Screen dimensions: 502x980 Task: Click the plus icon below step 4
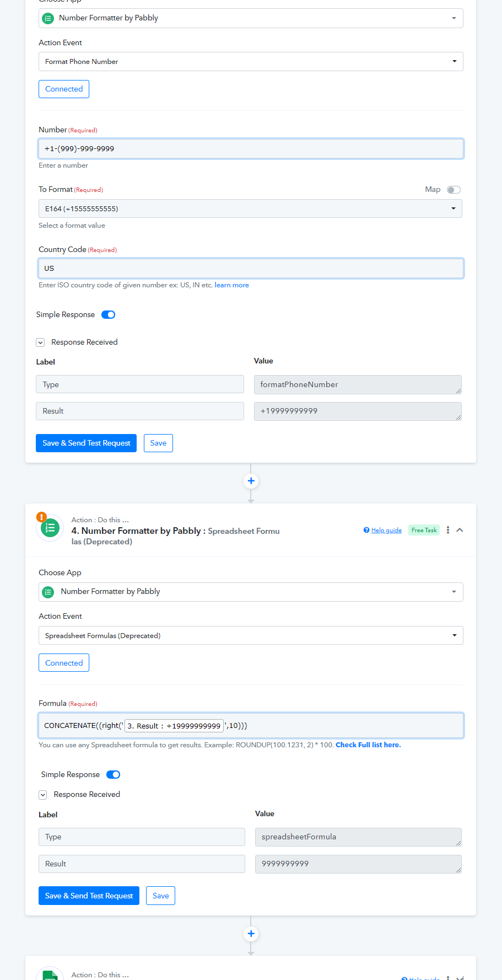point(251,934)
